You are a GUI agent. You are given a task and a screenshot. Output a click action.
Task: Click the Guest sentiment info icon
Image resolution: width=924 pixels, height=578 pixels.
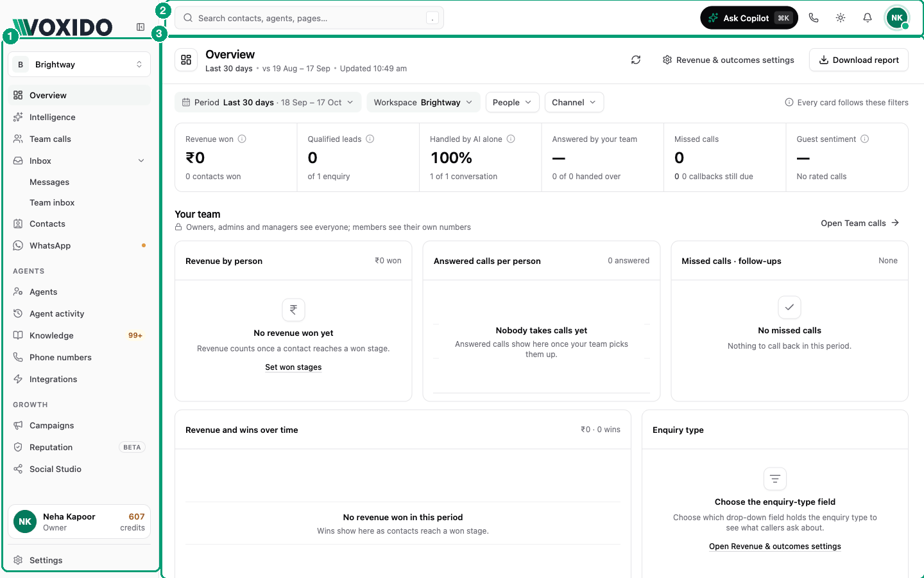(x=865, y=139)
